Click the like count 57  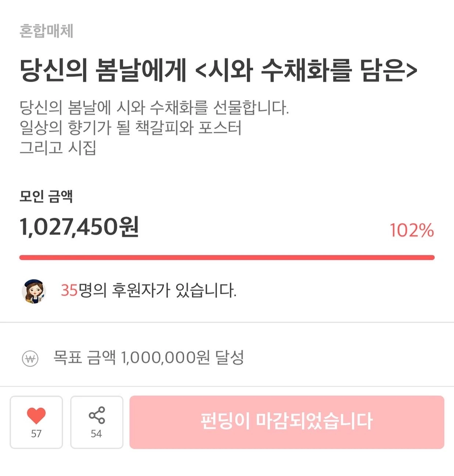coord(36,434)
